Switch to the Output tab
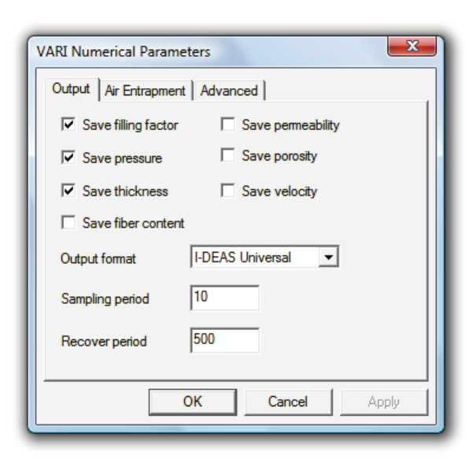The width and height of the screenshot is (476, 467). click(x=71, y=89)
